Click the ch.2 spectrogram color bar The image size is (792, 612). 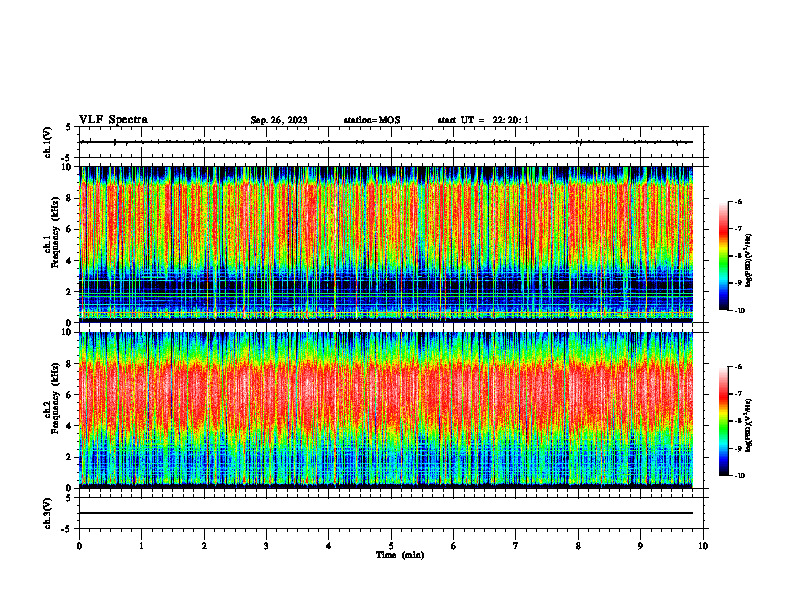(x=724, y=421)
